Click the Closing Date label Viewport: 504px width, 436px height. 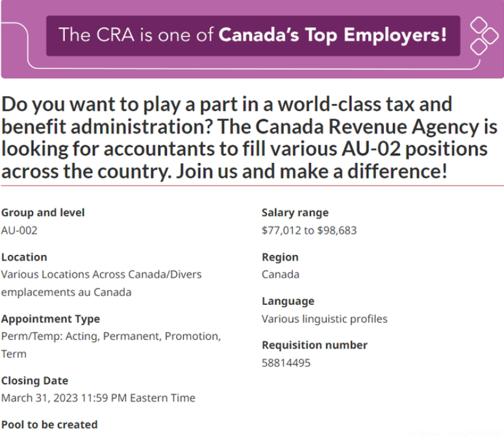tap(34, 380)
